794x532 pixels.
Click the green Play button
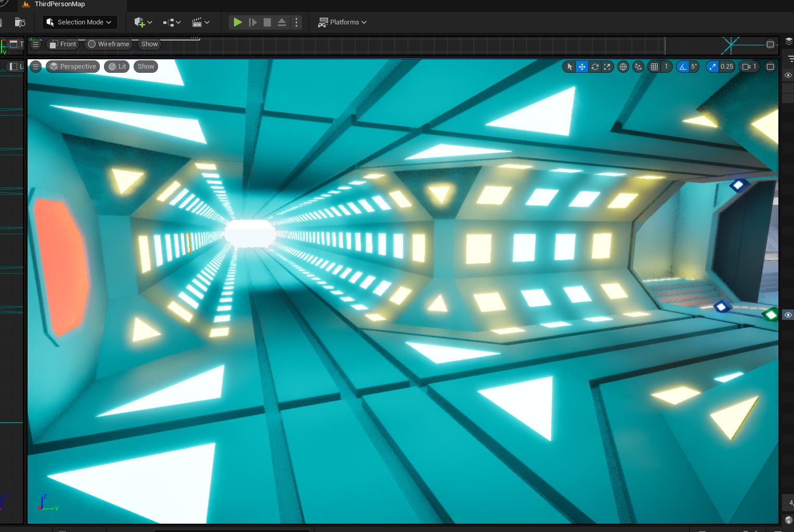pyautogui.click(x=238, y=22)
